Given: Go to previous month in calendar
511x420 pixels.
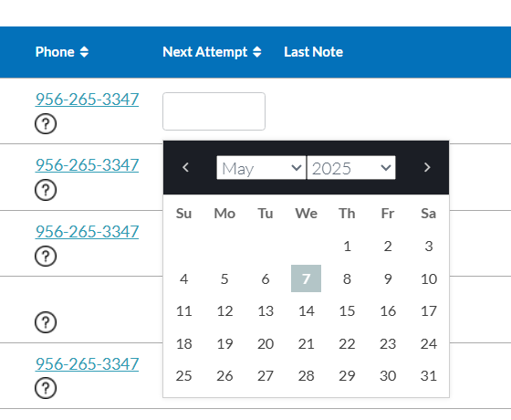Looking at the screenshot, I should pyautogui.click(x=186, y=168).
